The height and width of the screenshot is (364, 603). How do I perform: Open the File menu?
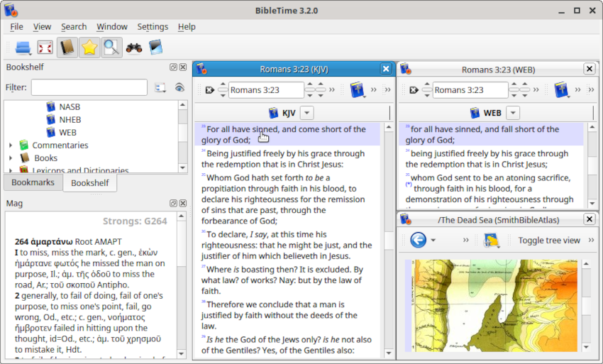point(16,26)
